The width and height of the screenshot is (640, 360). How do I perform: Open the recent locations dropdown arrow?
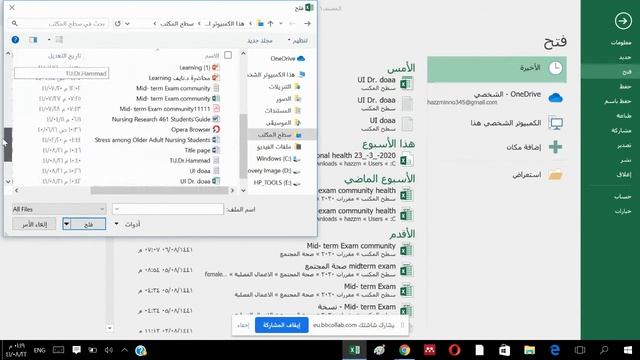281,24
